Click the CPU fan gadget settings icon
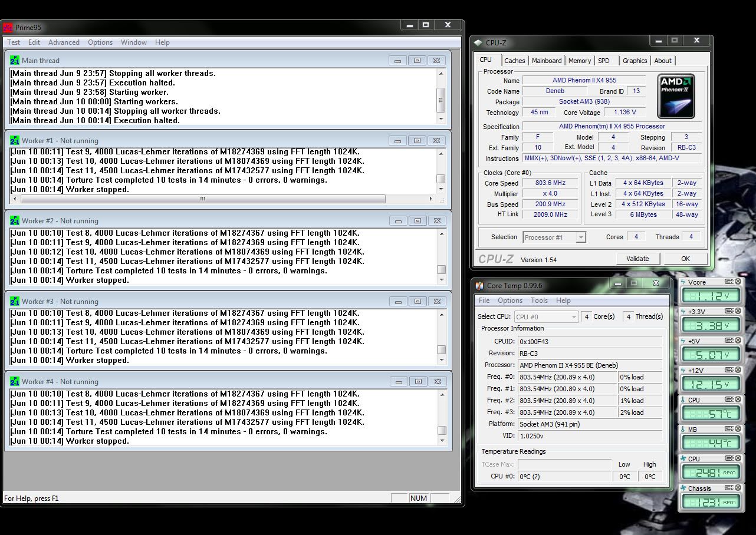 [729, 458]
